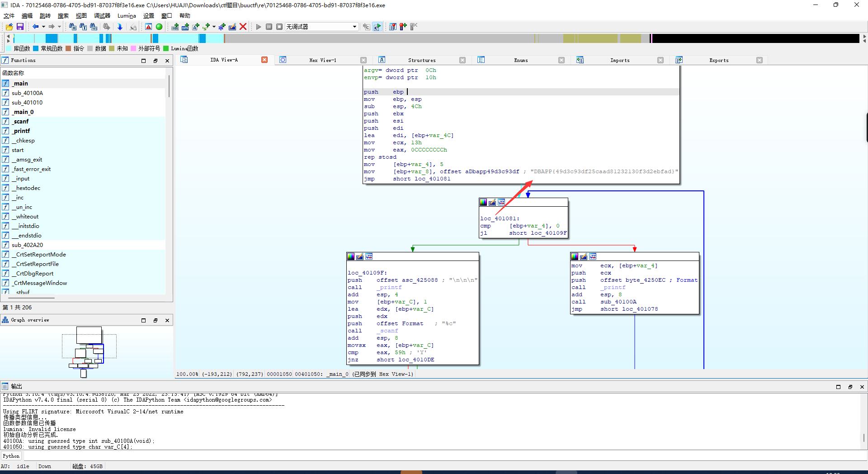The image size is (868, 474).
Task: Pause the process with the pause button
Action: tap(269, 27)
